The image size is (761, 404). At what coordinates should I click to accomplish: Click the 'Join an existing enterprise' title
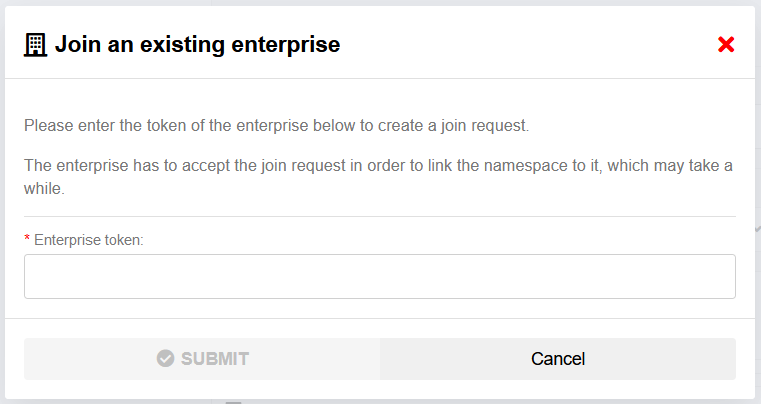click(197, 44)
